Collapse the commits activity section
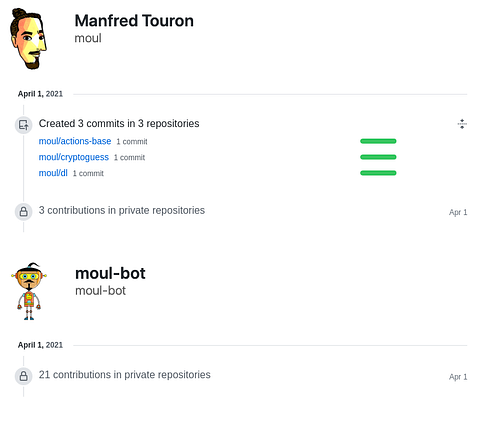Screen dimensions: 480x425 pyautogui.click(x=462, y=124)
